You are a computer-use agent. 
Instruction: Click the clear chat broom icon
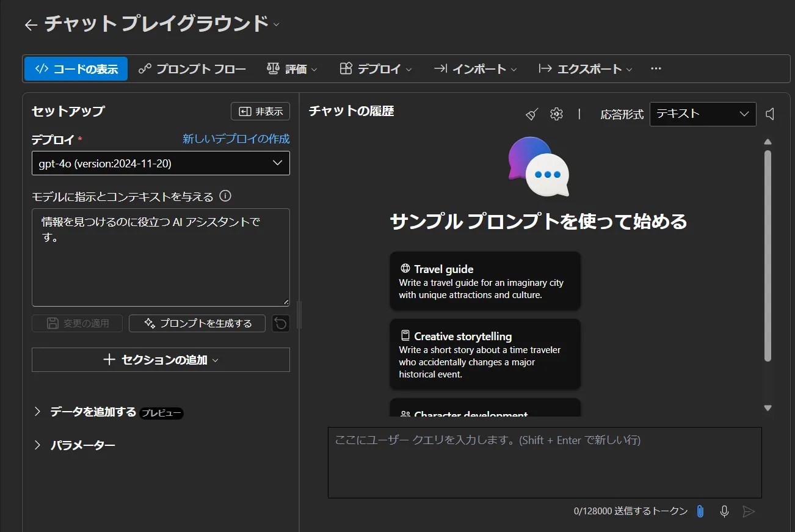pos(532,114)
